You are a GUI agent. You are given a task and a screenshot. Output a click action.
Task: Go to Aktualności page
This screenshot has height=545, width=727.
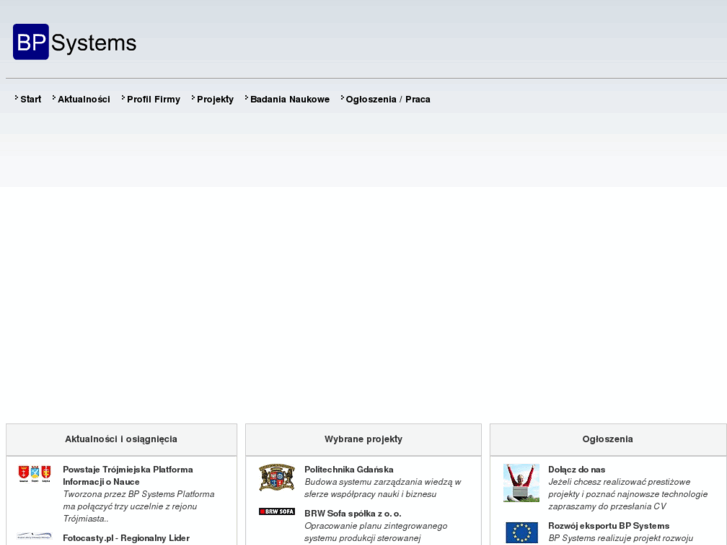pos(84,99)
